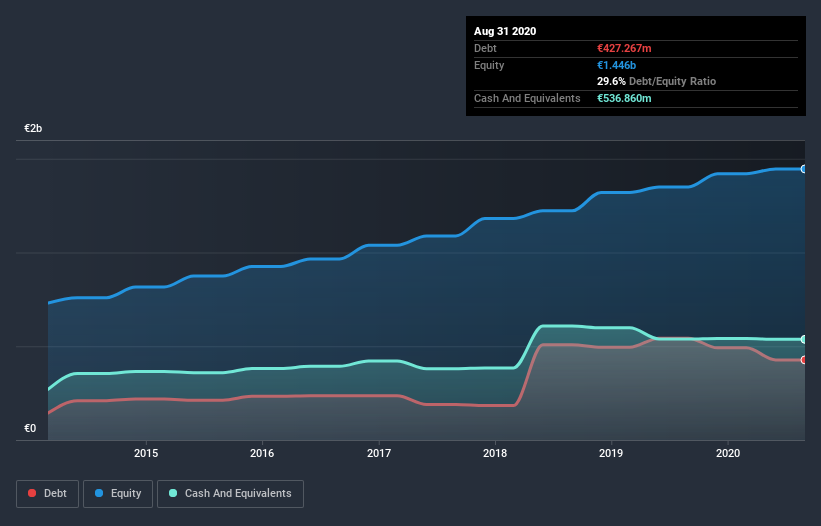This screenshot has height=526, width=821.
Task: Click the teal Cash And Equivalents legend dot
Action: pyautogui.click(x=173, y=493)
